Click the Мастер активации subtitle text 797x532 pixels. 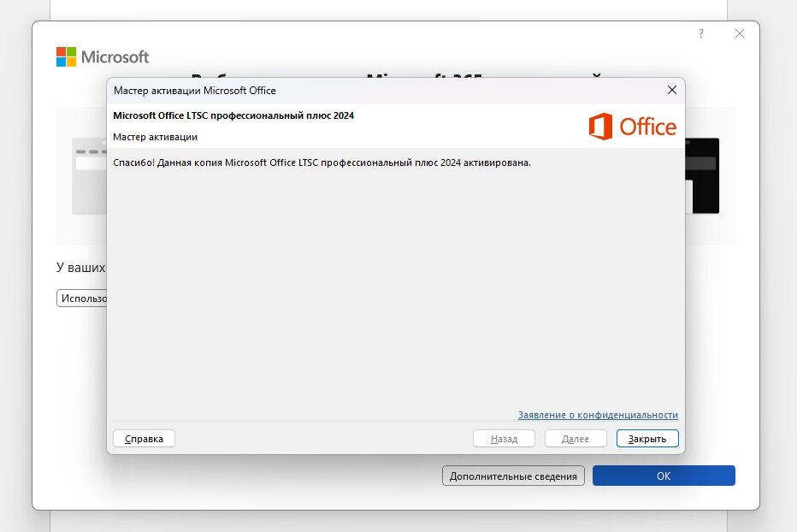(x=155, y=137)
